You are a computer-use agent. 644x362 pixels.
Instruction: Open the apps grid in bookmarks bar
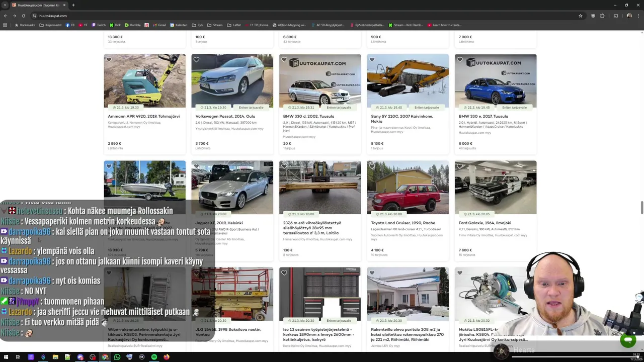[5, 25]
